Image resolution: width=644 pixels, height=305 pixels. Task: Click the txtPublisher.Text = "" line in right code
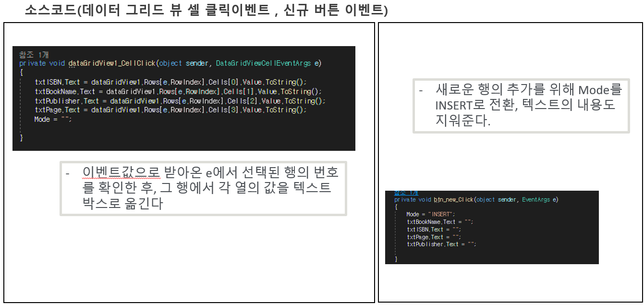tap(441, 244)
